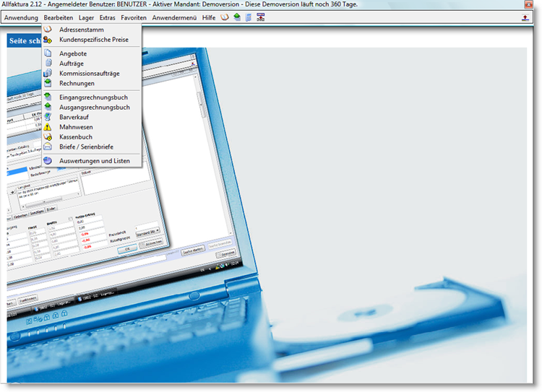
Task: Select Ausgangsrechnungsbuch from the menu
Action: pyautogui.click(x=94, y=107)
